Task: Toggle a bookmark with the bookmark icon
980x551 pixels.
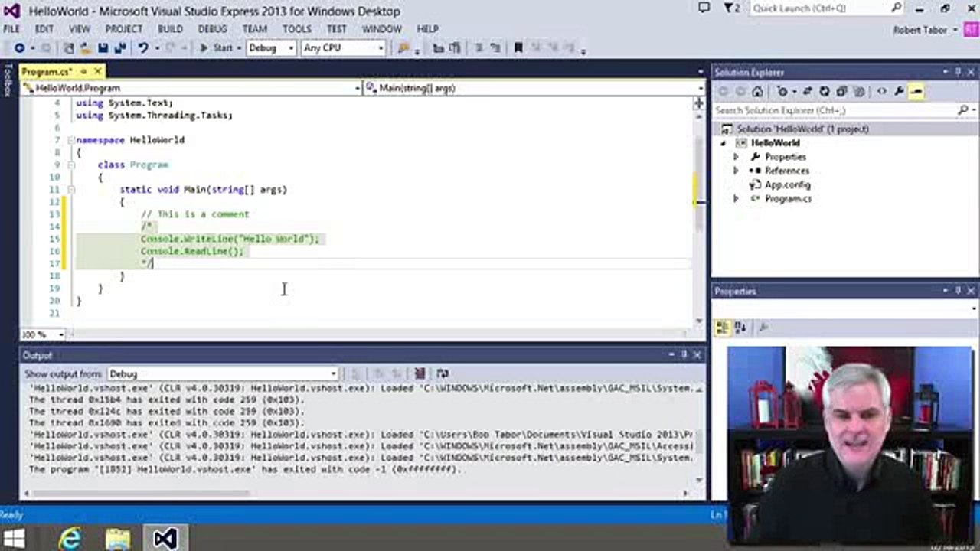Action: pyautogui.click(x=518, y=48)
